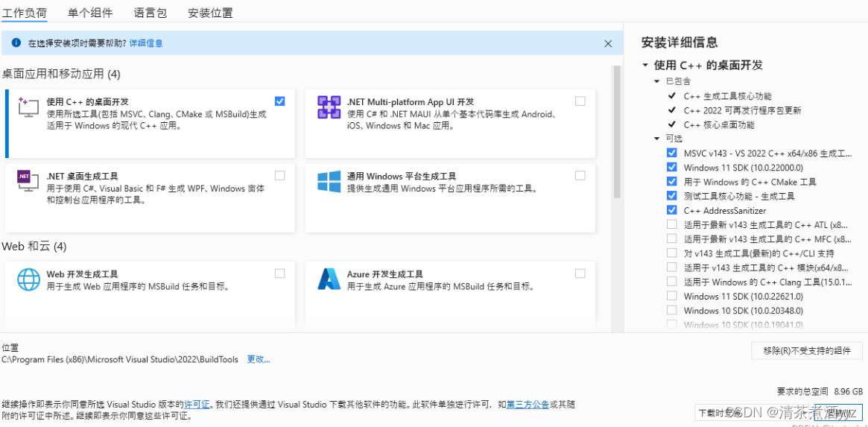
Task: Collapse the 可选 section
Action: pos(657,139)
